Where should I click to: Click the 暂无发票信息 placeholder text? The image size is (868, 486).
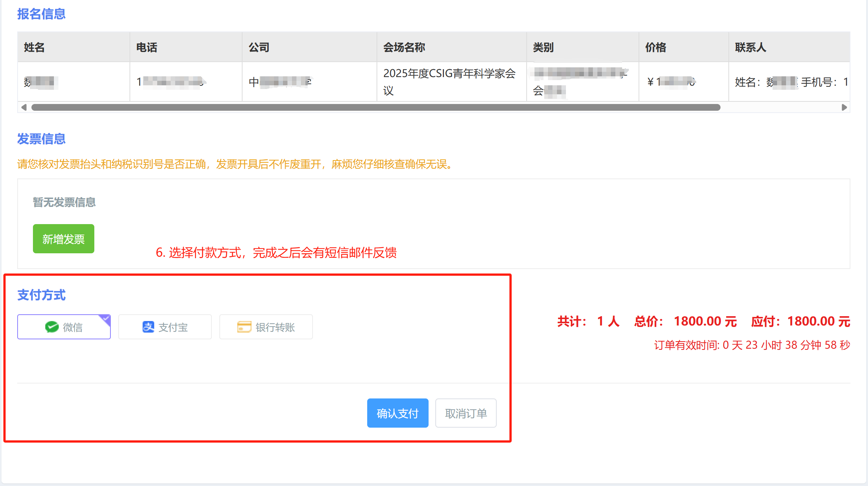coord(64,202)
